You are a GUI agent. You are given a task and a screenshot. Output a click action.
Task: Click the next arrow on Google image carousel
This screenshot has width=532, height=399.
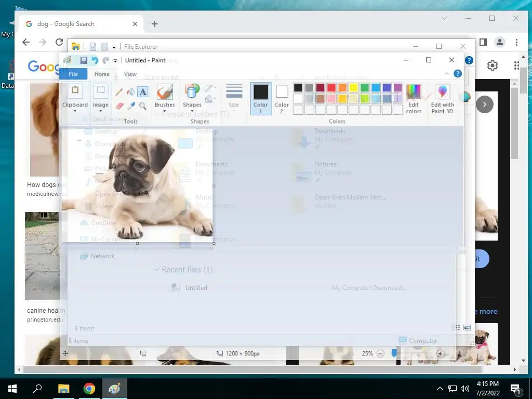click(485, 104)
